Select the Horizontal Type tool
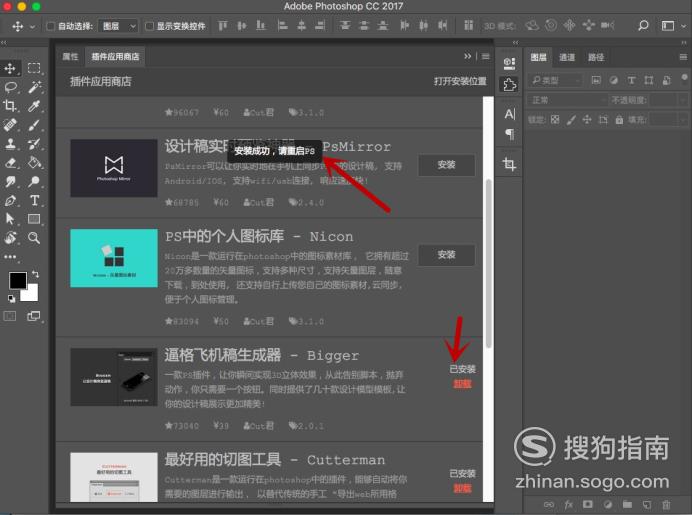The width and height of the screenshot is (692, 515). coord(34,200)
